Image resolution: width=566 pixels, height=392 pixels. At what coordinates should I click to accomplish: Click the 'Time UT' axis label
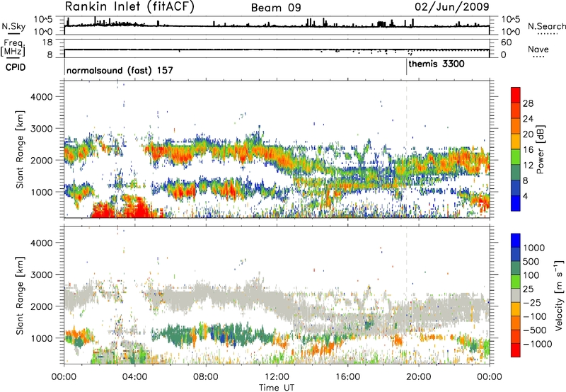point(277,388)
